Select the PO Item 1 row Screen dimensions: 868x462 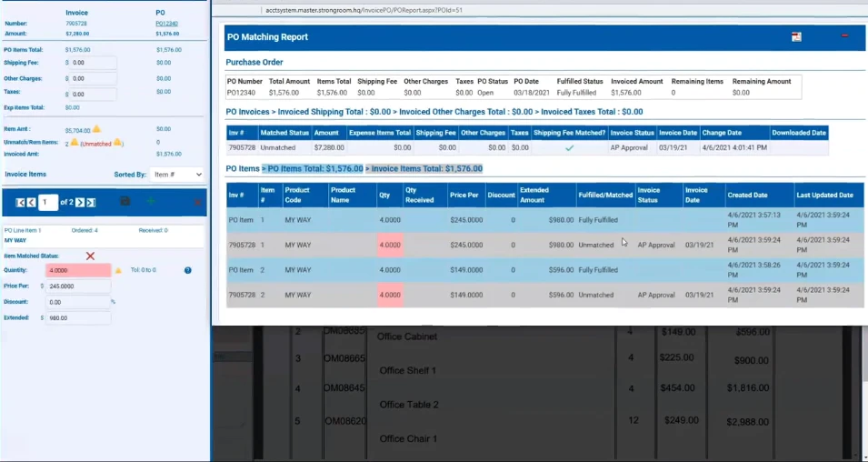[544, 220]
